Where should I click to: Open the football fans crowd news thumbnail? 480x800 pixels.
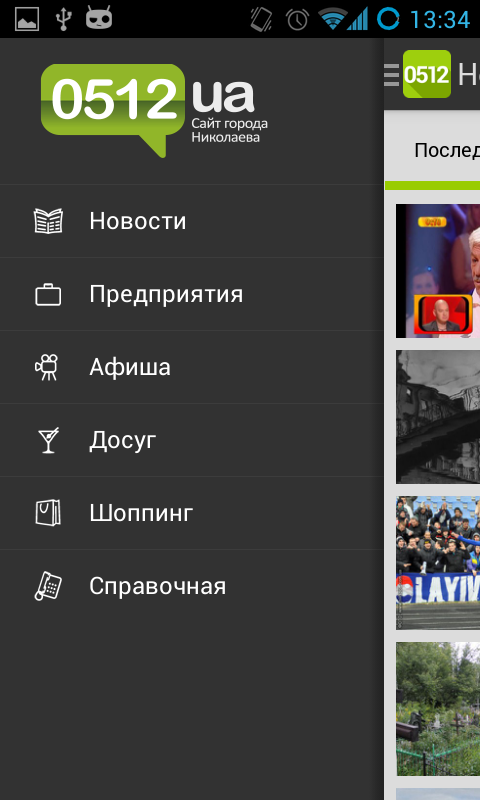coord(438,563)
